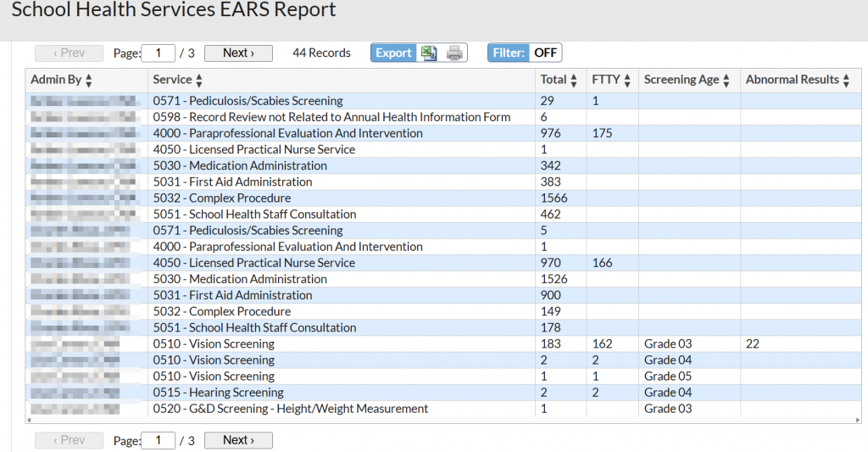Click the Export label button

click(x=393, y=53)
